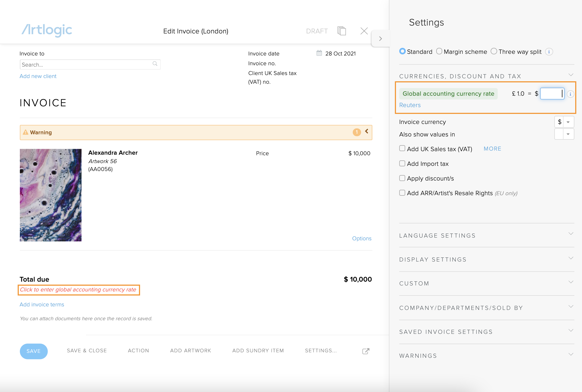Focus the Invoice to search field
Viewport: 582px width, 392px height.
click(90, 64)
